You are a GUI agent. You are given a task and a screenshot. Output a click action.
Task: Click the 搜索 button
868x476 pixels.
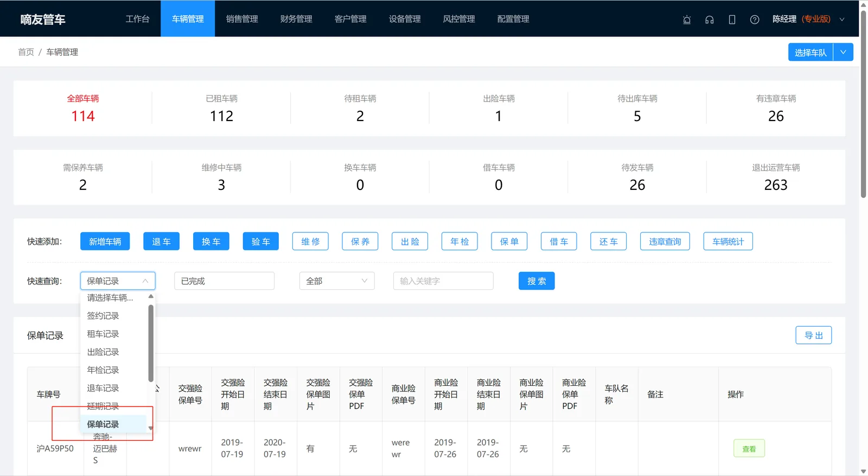(537, 281)
